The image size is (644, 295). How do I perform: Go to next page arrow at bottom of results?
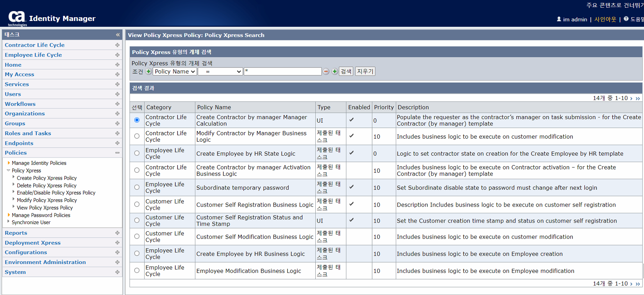pyautogui.click(x=631, y=284)
